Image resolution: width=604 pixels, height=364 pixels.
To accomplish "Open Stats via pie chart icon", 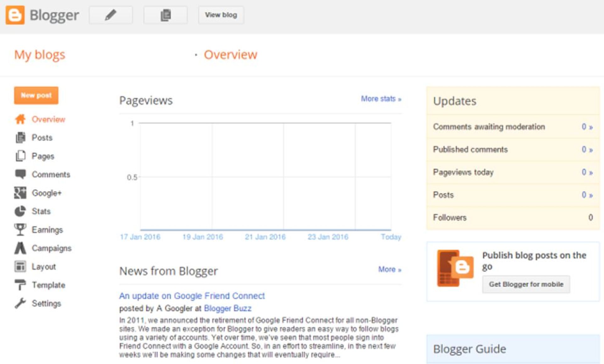I will [x=20, y=211].
